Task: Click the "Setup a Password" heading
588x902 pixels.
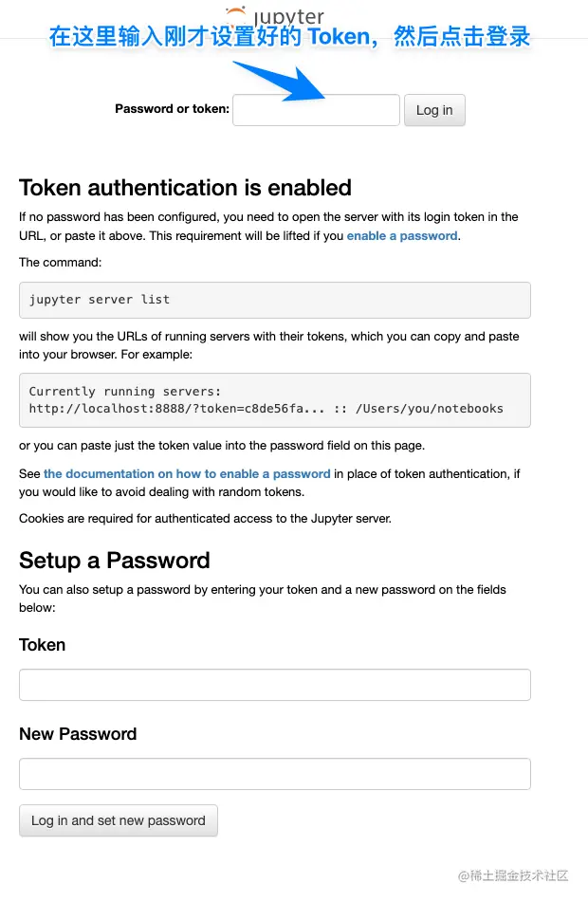Action: point(114,561)
